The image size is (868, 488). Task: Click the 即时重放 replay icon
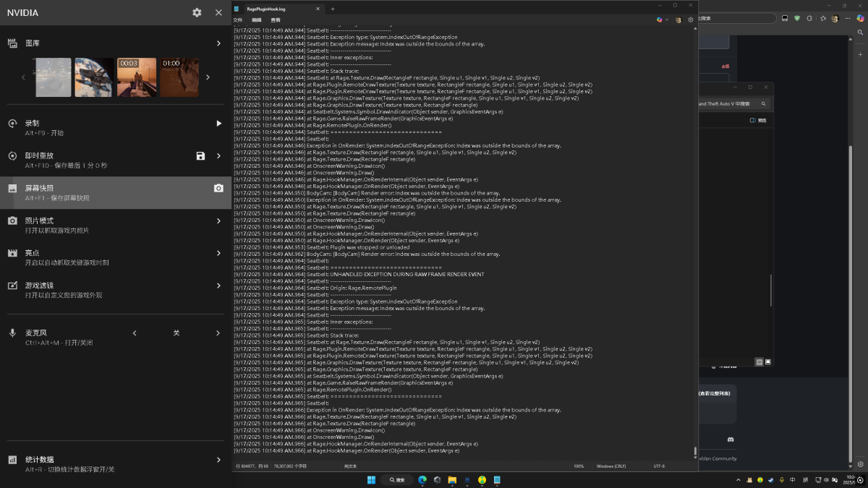pyautogui.click(x=12, y=156)
